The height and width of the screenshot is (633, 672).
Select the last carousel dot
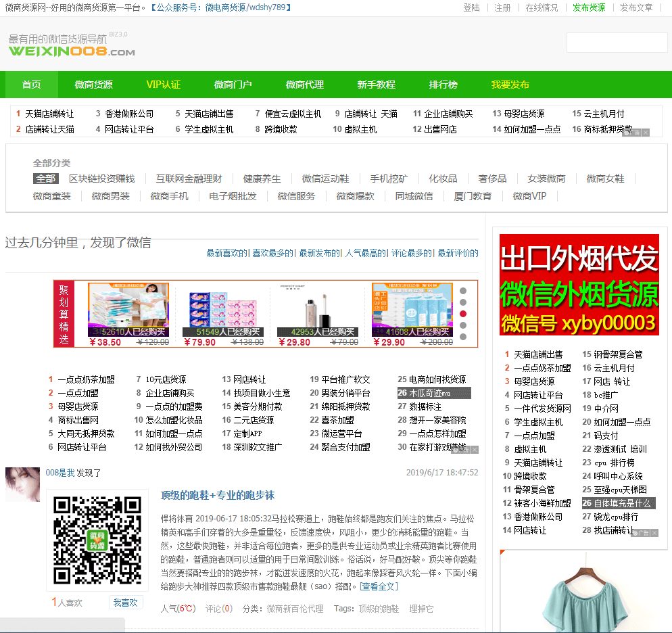(463, 337)
